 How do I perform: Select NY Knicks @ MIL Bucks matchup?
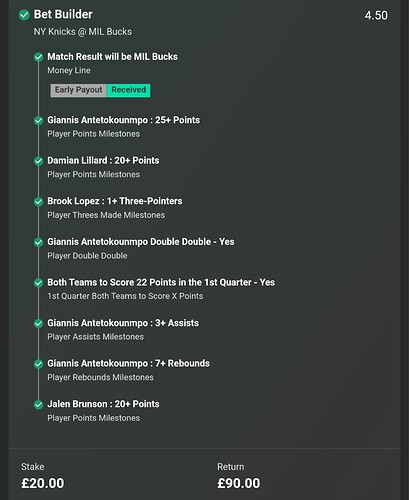83,32
